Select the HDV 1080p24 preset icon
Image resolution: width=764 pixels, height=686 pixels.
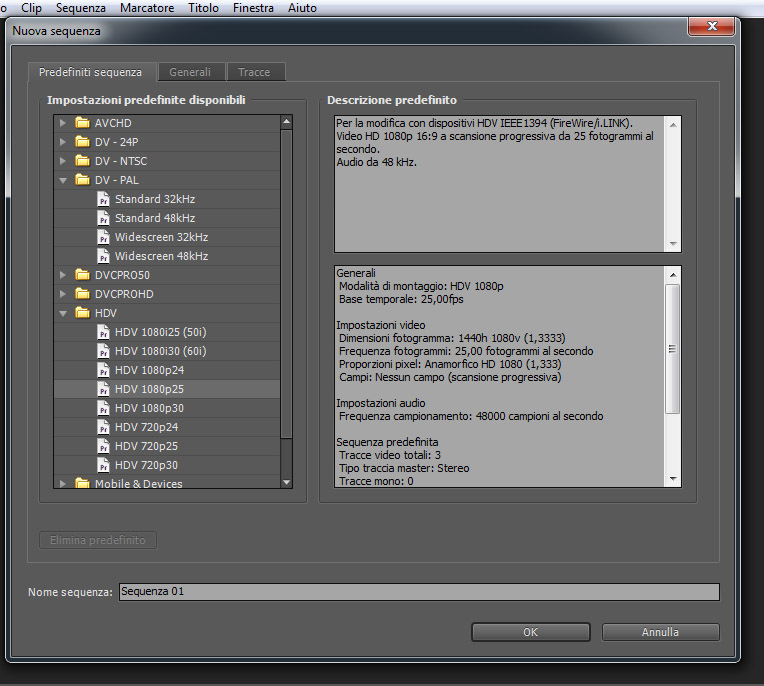[103, 370]
